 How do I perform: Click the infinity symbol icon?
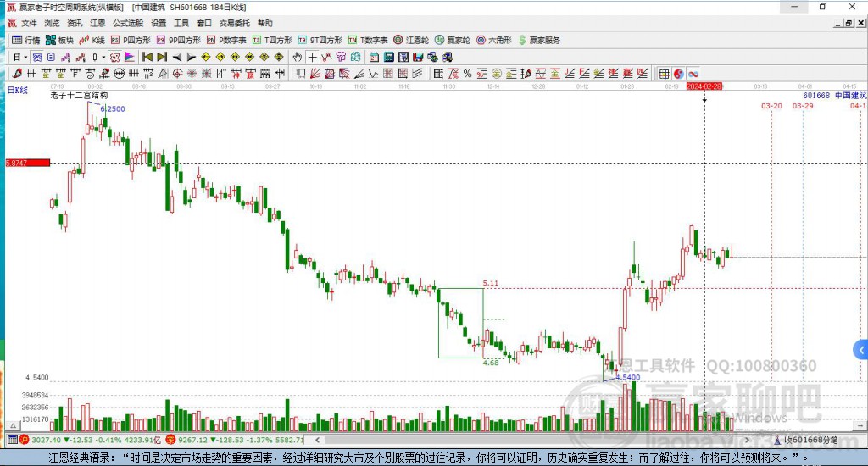click(693, 74)
